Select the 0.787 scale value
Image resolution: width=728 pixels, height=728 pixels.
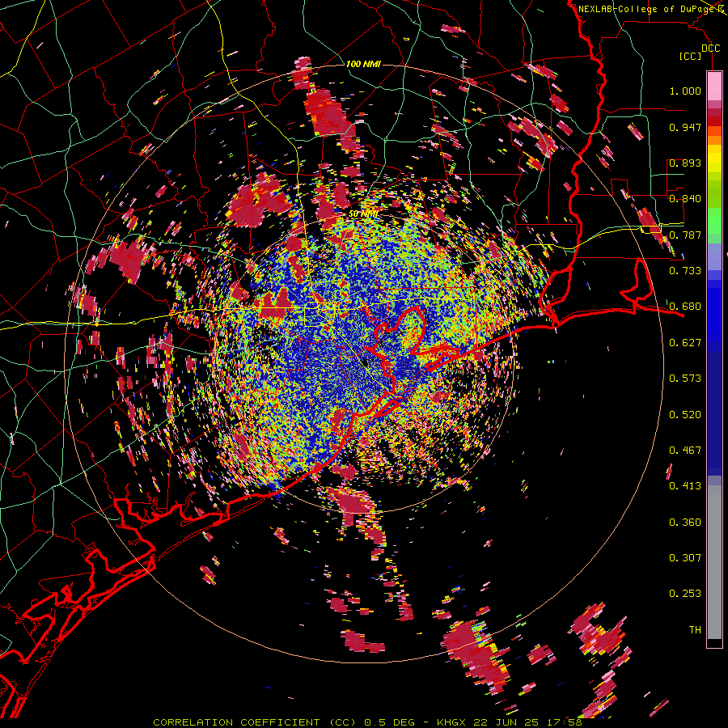pos(685,235)
